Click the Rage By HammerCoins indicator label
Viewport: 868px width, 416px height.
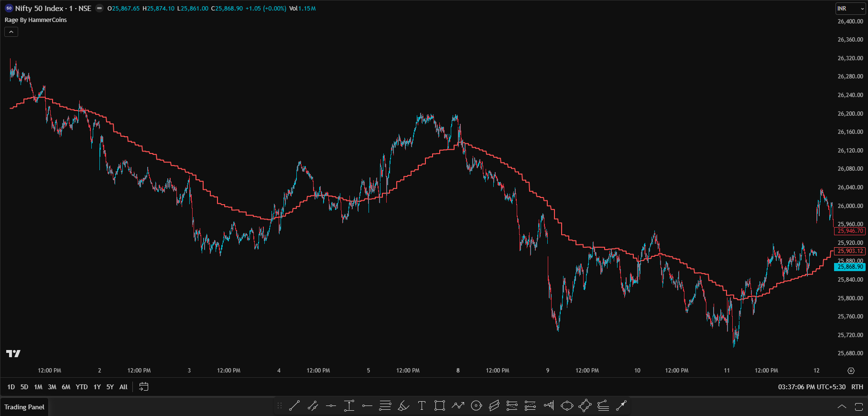coord(36,20)
